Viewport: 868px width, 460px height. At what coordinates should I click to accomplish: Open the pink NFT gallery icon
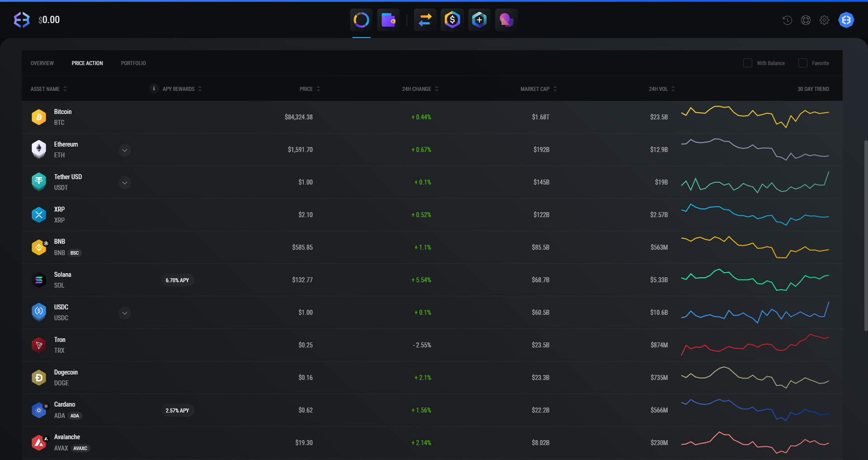(x=506, y=20)
